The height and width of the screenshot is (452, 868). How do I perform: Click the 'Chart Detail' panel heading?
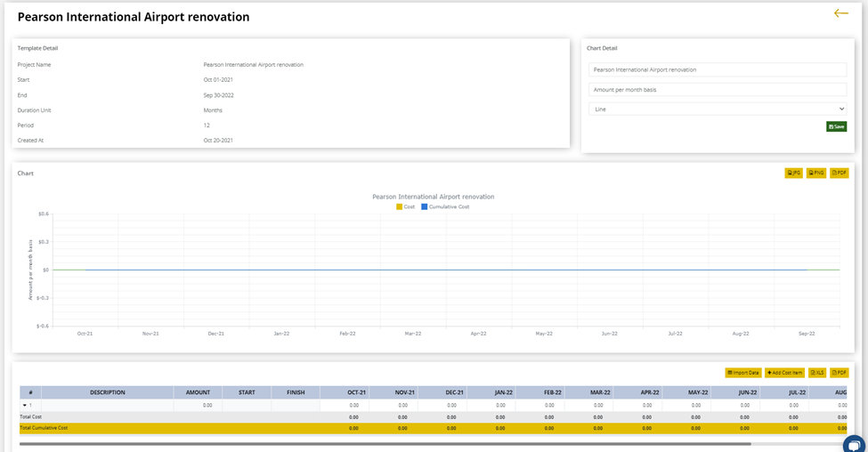[x=602, y=48]
